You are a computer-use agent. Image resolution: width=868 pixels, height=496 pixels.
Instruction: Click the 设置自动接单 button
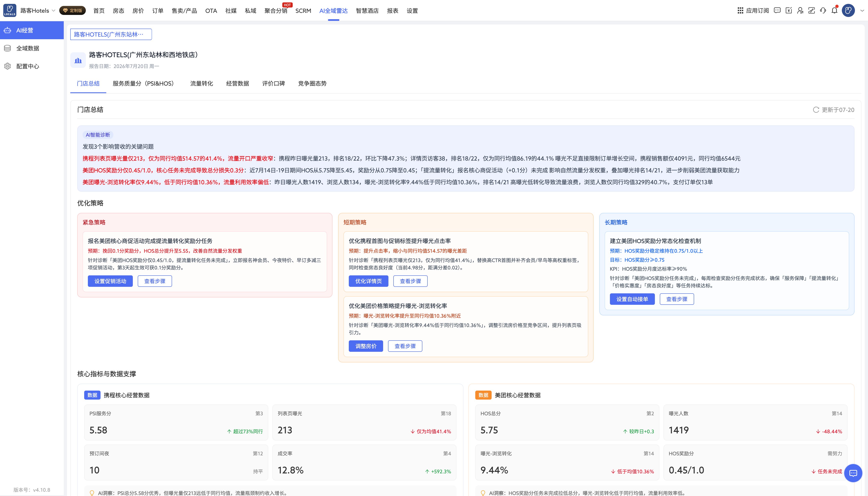click(632, 299)
